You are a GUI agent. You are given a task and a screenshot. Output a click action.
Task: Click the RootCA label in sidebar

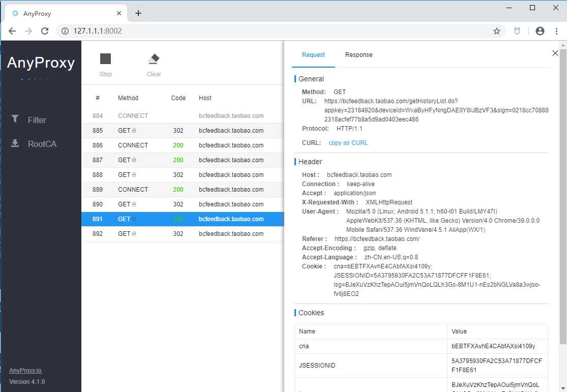[42, 144]
